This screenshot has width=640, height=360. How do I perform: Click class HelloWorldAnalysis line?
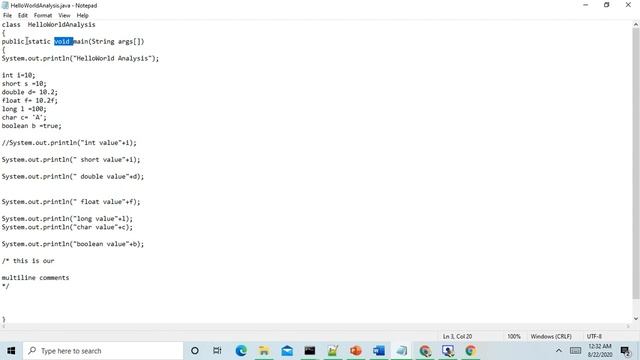[49, 24]
